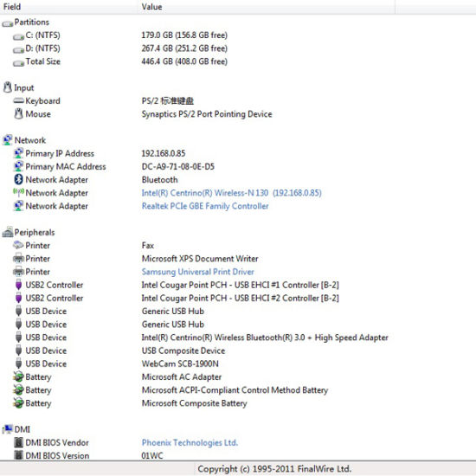Click the Input section mouse icon
This screenshot has width=476, height=476.
coord(8,87)
